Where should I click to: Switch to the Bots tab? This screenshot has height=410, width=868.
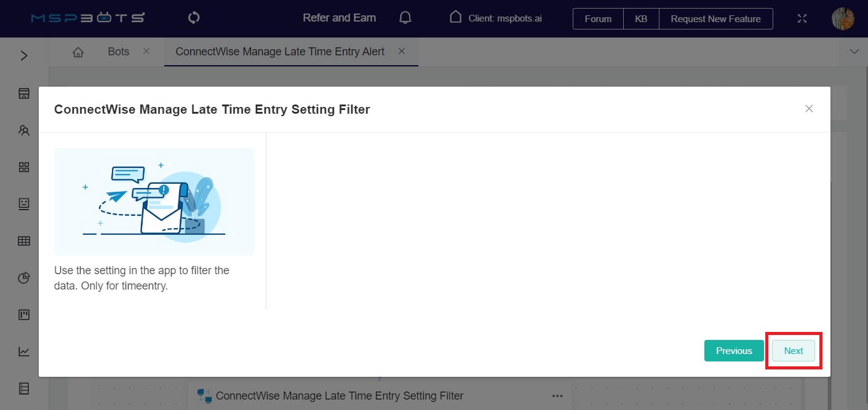[x=118, y=52]
